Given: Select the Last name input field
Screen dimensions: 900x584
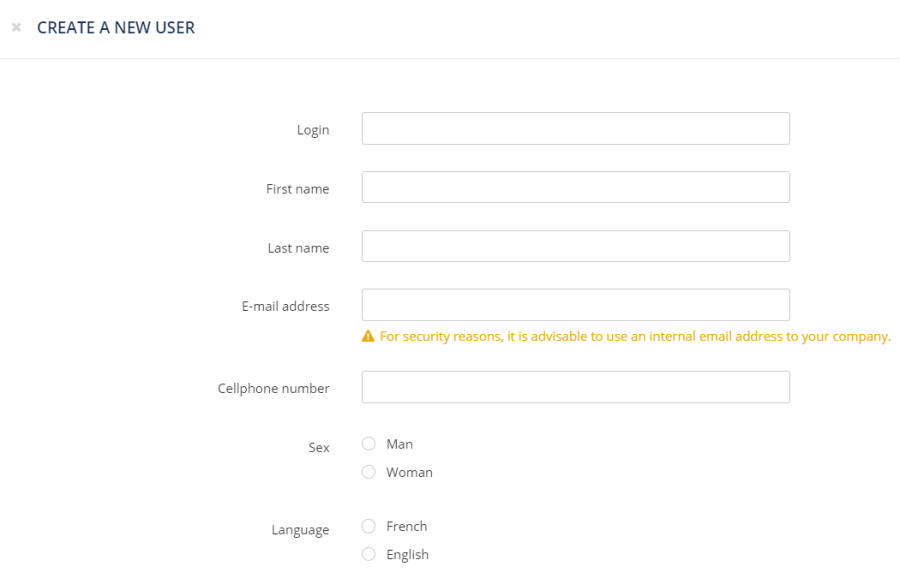Looking at the screenshot, I should 575,247.
